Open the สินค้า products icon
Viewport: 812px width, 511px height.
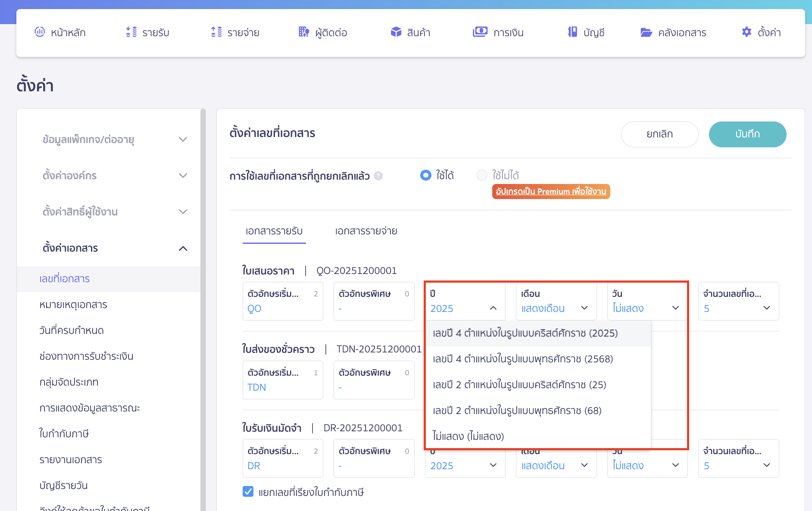click(x=395, y=31)
